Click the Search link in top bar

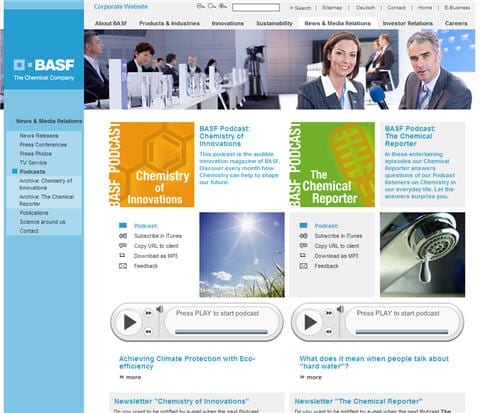click(300, 8)
